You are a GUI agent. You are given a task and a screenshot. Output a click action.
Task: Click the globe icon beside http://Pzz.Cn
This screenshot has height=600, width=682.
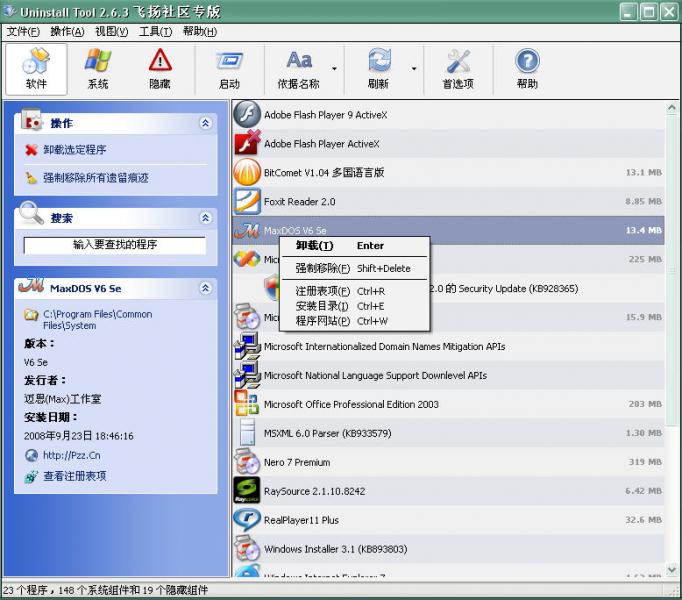31,456
